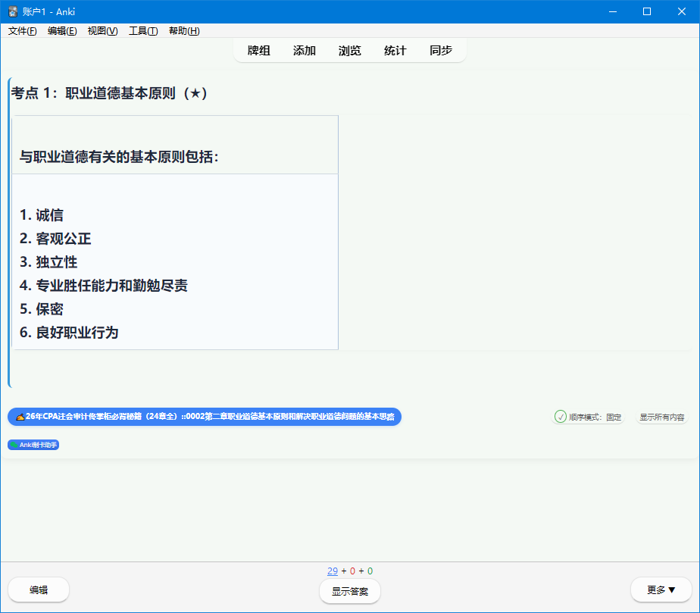Click the Anki制卡助手 badge
Screen dimensions: 700x613
click(x=33, y=445)
